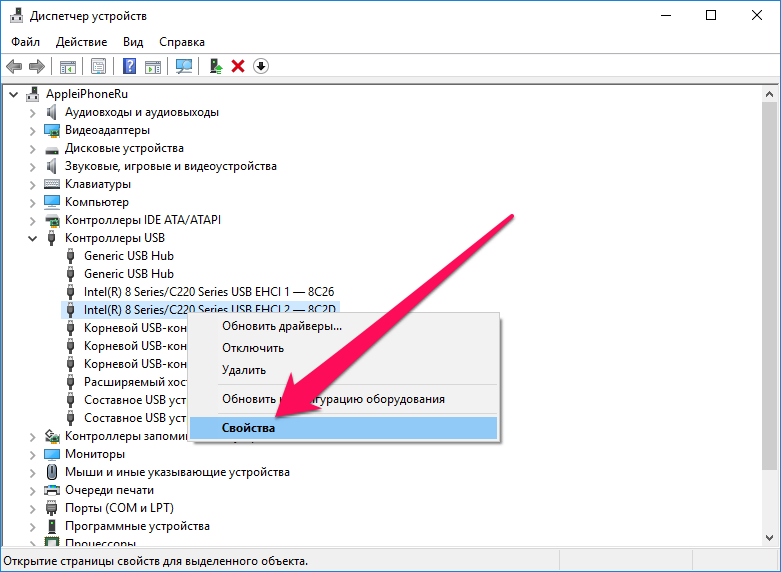This screenshot has width=781, height=572.
Task: Choose Свойства in the context menu
Action: pyautogui.click(x=248, y=428)
